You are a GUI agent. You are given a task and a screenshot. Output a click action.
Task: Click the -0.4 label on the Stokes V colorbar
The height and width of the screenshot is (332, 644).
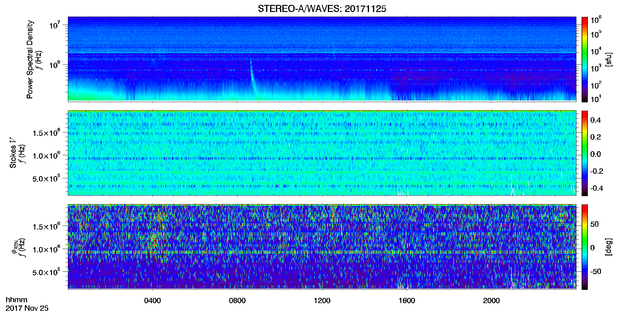pos(597,188)
